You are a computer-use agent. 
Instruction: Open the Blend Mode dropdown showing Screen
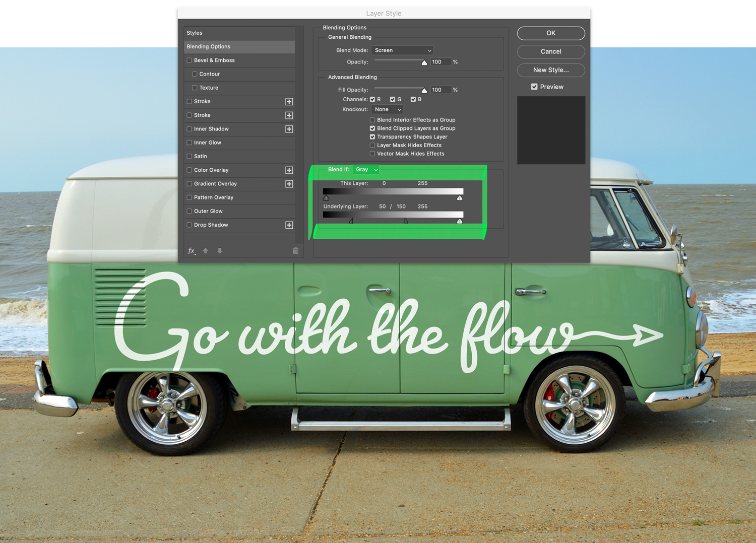[402, 50]
